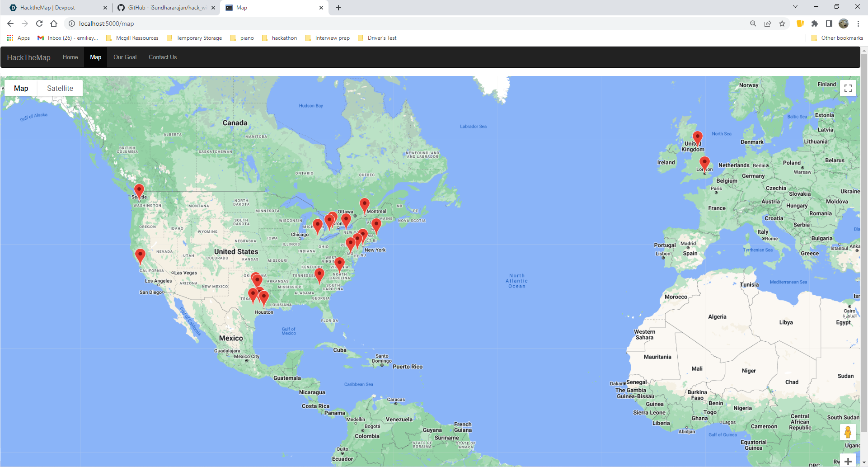Image resolution: width=868 pixels, height=467 pixels.
Task: Open Other bookmarks folder
Action: [x=837, y=38]
